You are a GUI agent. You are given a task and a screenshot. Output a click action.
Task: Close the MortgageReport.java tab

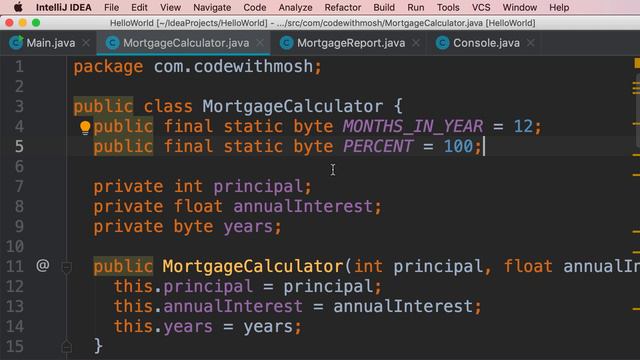click(416, 43)
